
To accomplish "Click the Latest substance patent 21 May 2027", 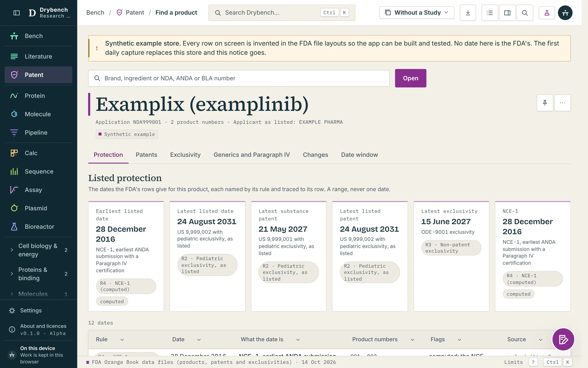I will click(x=288, y=256).
